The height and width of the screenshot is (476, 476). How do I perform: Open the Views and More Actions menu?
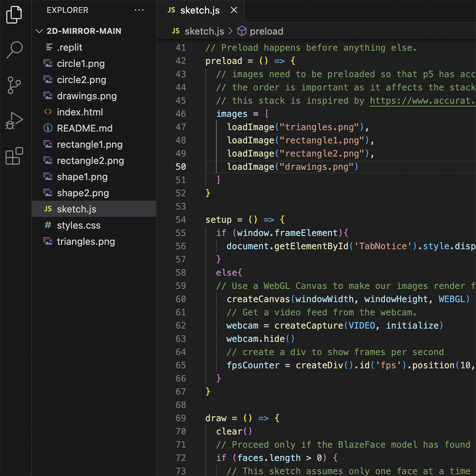139,10
